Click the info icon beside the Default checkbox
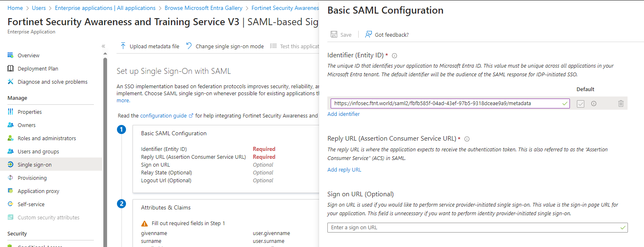This screenshot has width=644, height=247. pos(594,104)
